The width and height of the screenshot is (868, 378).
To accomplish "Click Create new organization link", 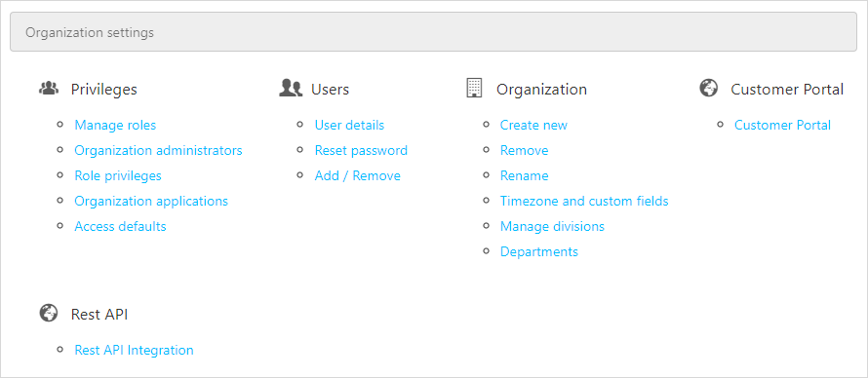I will tap(533, 125).
